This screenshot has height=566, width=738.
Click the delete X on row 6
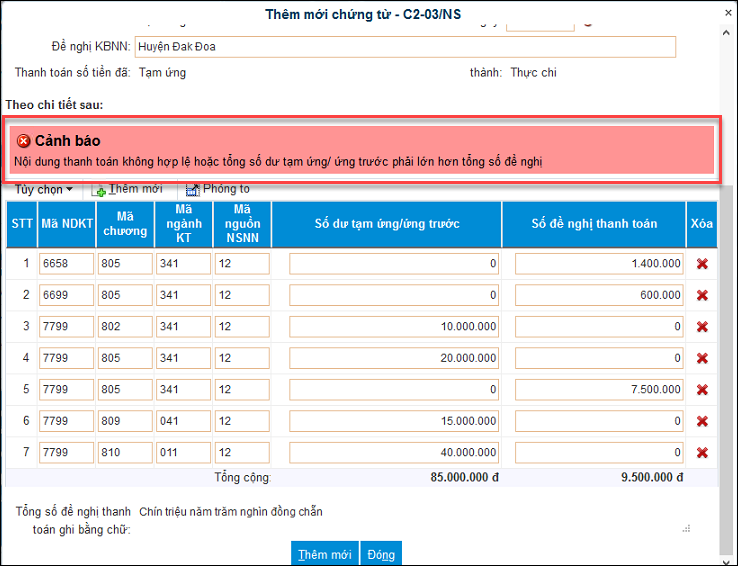[702, 421]
